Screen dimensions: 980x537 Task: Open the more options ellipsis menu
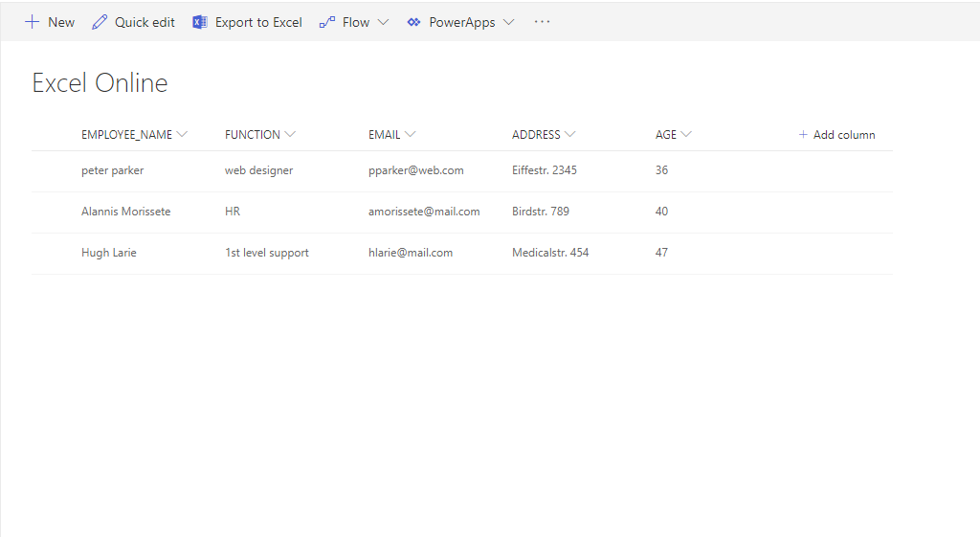coord(543,22)
